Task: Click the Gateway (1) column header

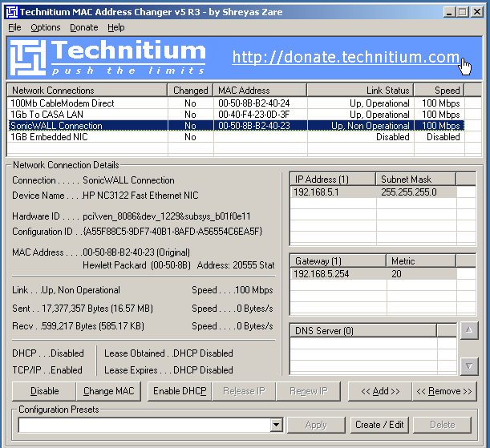Action: pos(338,260)
